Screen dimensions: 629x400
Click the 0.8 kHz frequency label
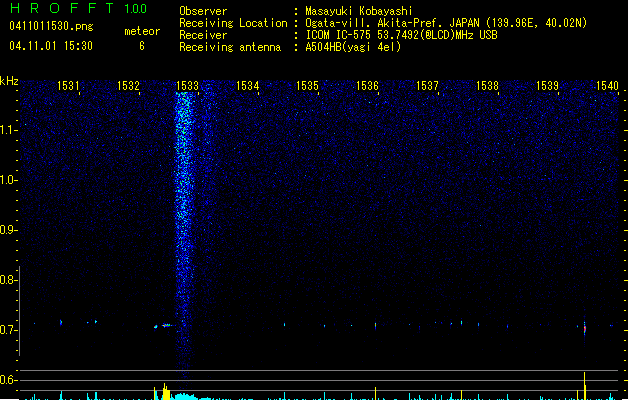pyautogui.click(x=8, y=280)
